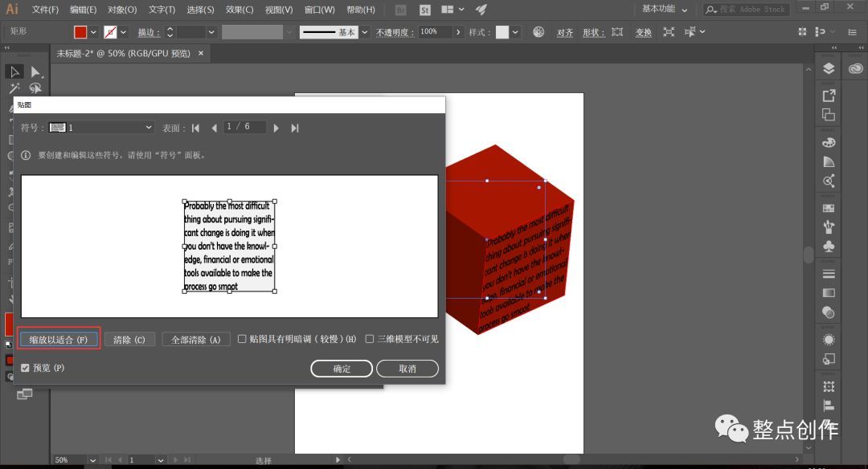
Task: Open the 文件(F) menu
Action: pyautogui.click(x=45, y=10)
